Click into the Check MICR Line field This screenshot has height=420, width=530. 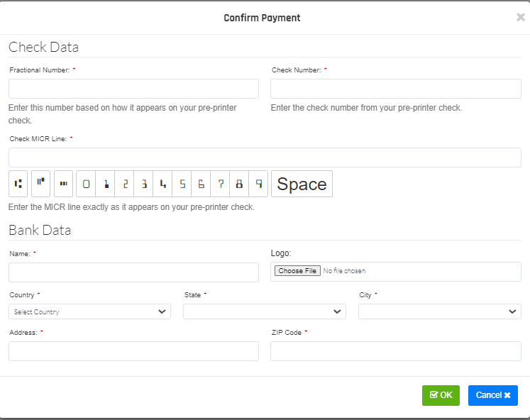pos(265,157)
